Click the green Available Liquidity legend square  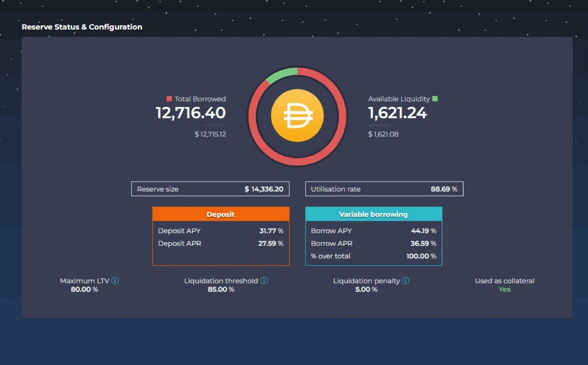435,99
